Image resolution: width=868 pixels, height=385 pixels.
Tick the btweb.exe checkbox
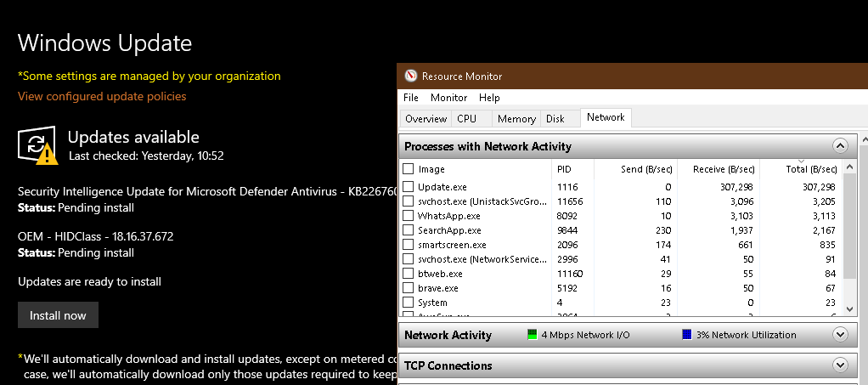408,273
